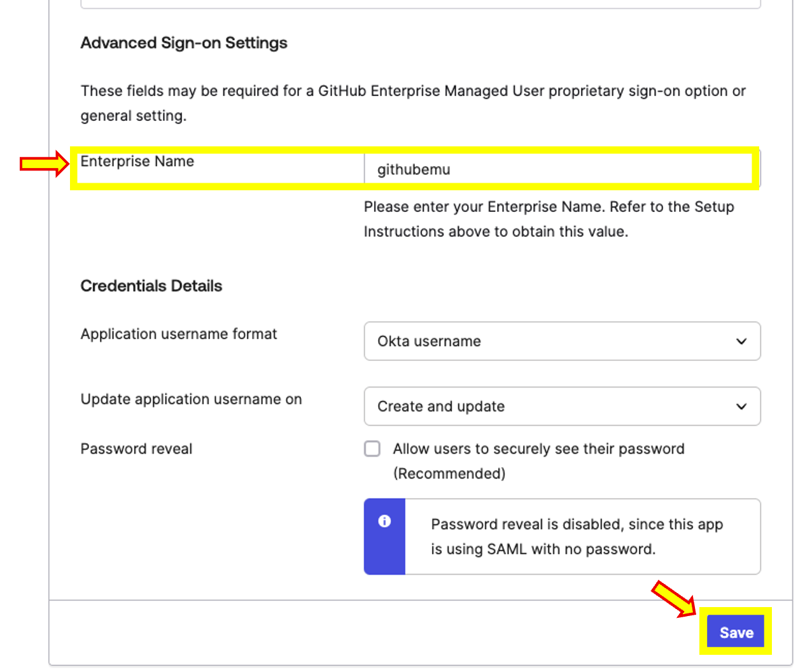Screen dimensions: 805x672
Task: Click the Enterprise Name label
Action: coord(137,162)
